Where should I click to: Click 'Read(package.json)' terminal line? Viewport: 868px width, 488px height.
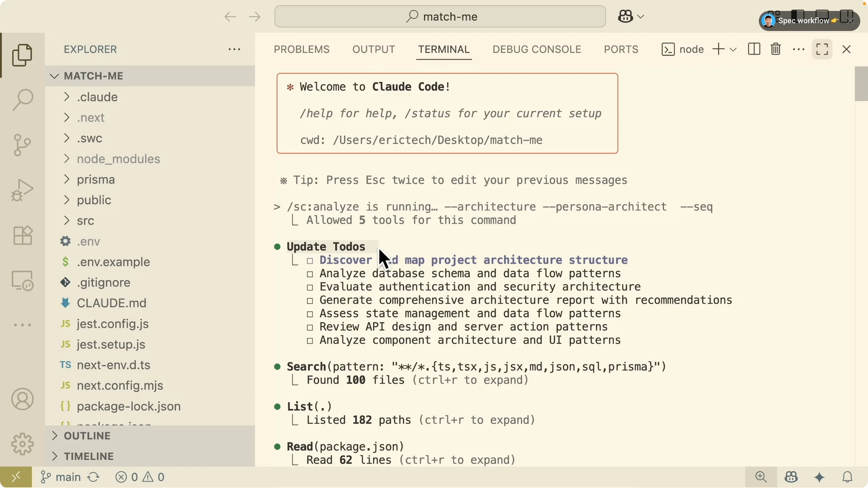click(345, 447)
